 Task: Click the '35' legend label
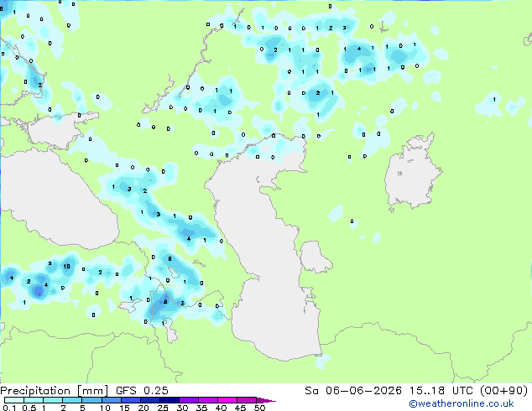tap(201, 408)
